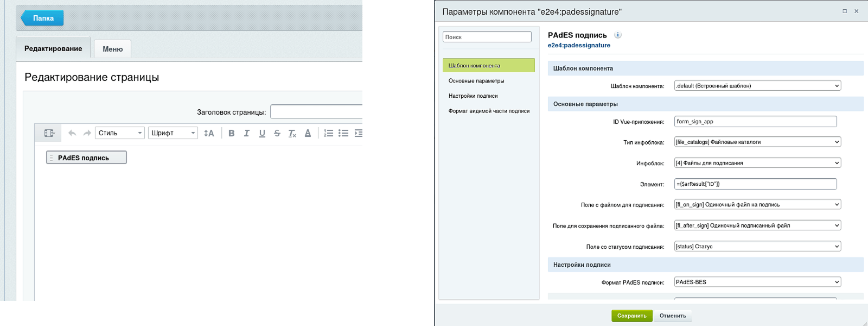Image resolution: width=868 pixels, height=326 pixels.
Task: Open the font size tool
Action: pos(209,133)
